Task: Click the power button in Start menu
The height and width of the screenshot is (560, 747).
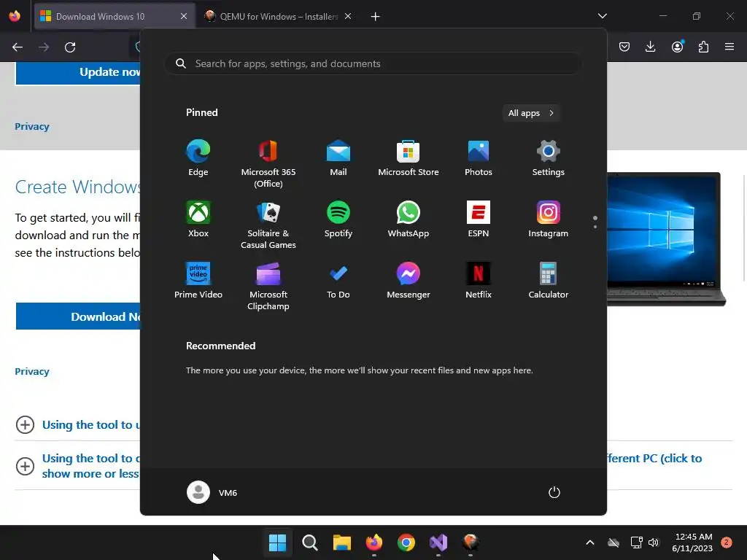Action: 554,492
